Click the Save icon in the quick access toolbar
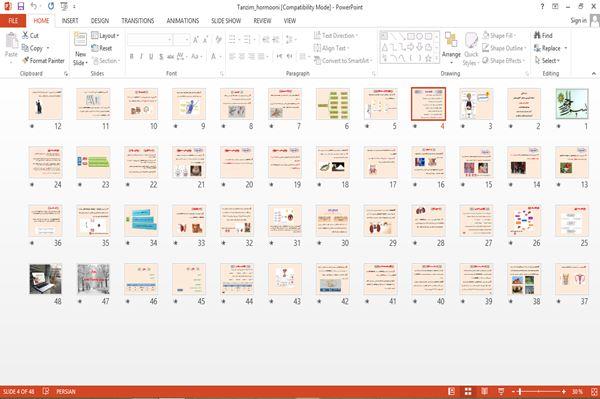Viewport: 600px width, 399px height. (21, 7)
